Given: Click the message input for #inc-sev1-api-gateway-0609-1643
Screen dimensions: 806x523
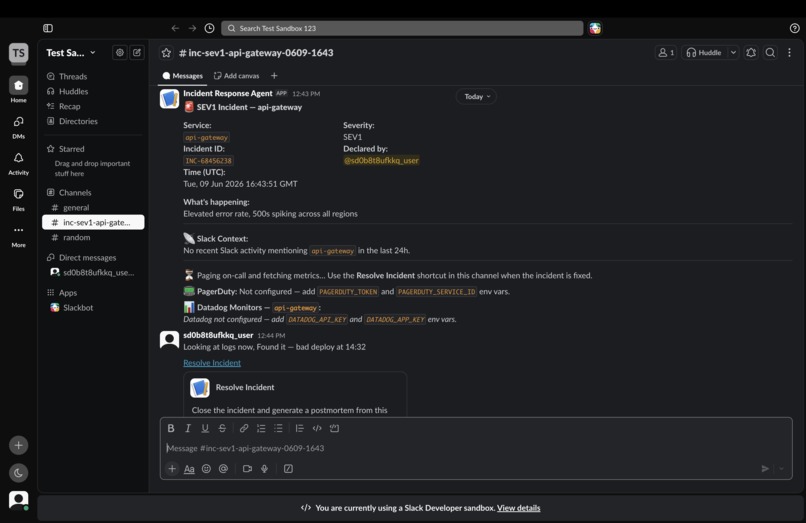Looking at the screenshot, I should (x=476, y=448).
